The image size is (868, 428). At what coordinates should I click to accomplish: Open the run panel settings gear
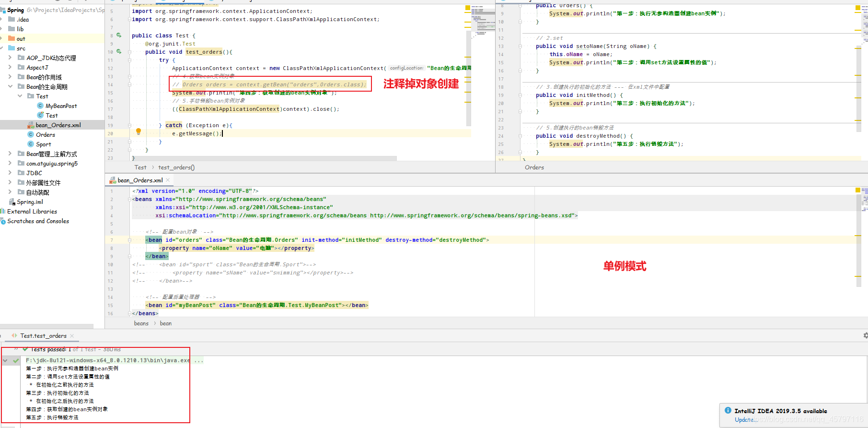[865, 335]
